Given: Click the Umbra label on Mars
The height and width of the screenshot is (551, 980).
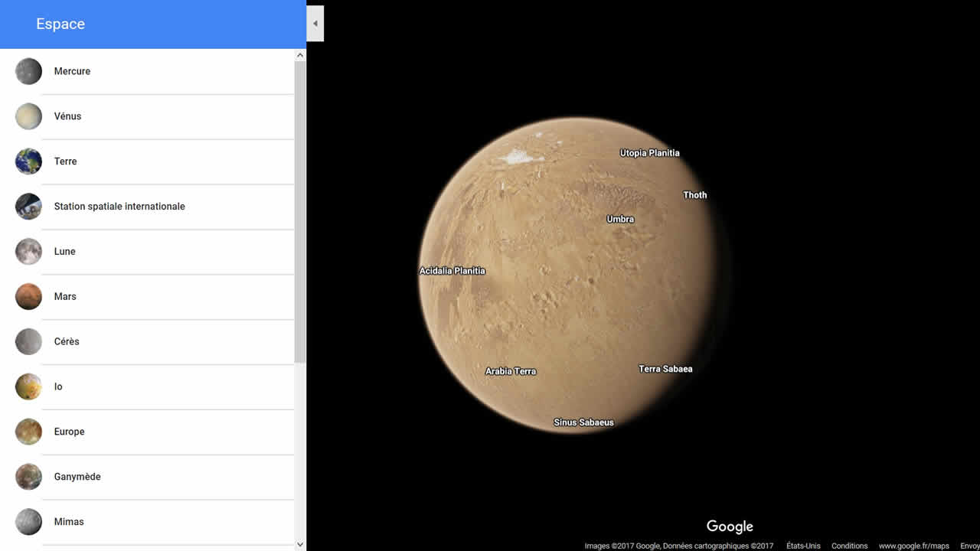Looking at the screenshot, I should click(620, 219).
